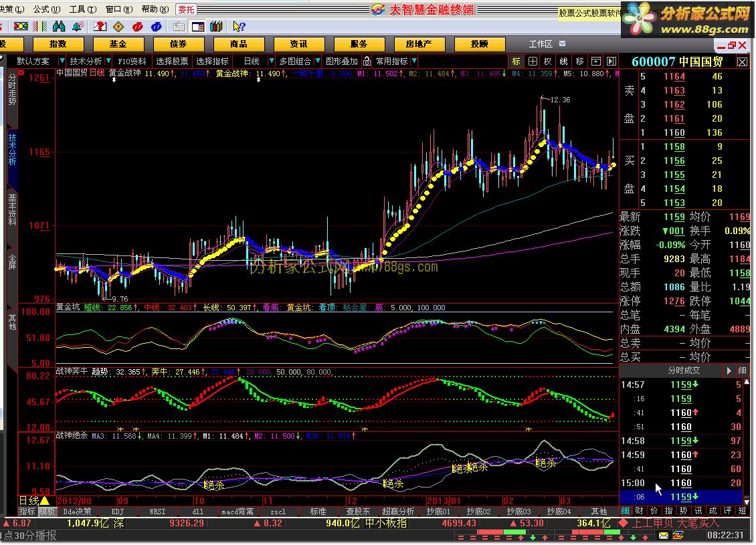
Task: Click the F10资料 button
Action: click(x=132, y=62)
